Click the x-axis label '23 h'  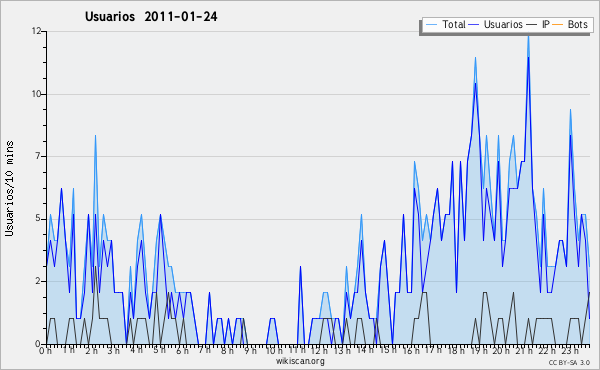[569, 350]
